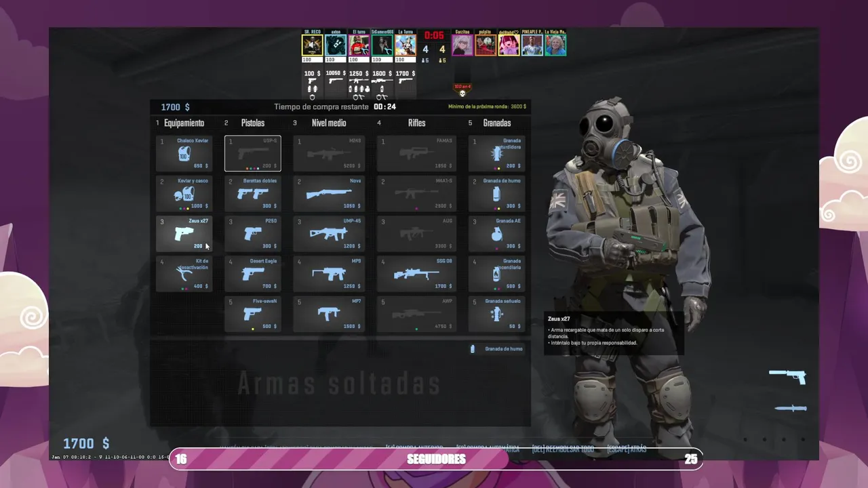Buy the Berettas dobles pistols
The image size is (868, 488).
tap(253, 194)
